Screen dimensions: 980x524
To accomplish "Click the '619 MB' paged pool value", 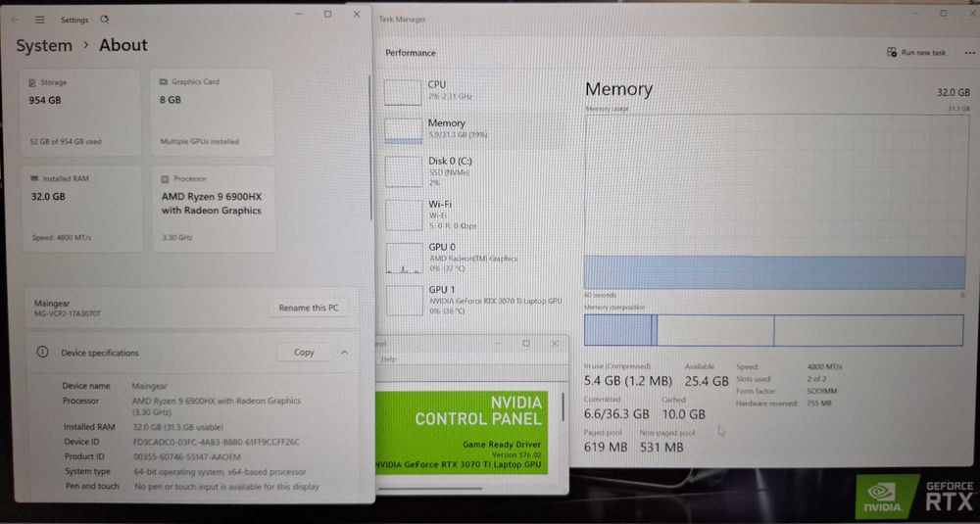I will (606, 448).
